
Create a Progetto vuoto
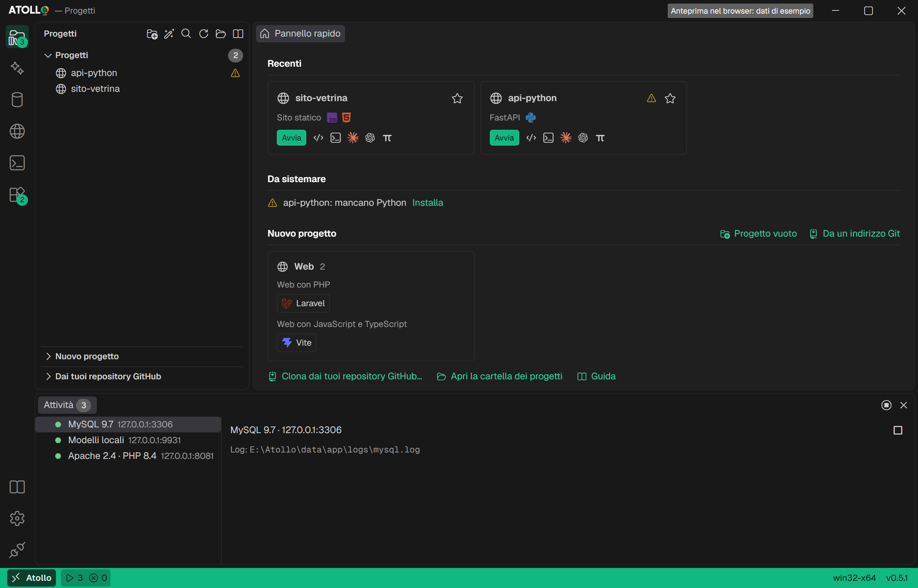coord(758,234)
